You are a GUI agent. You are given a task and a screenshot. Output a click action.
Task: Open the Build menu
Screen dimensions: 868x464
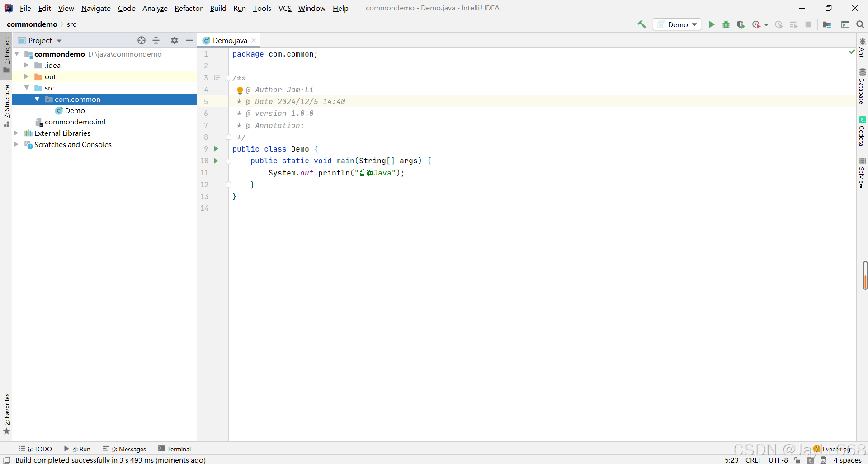(x=218, y=8)
